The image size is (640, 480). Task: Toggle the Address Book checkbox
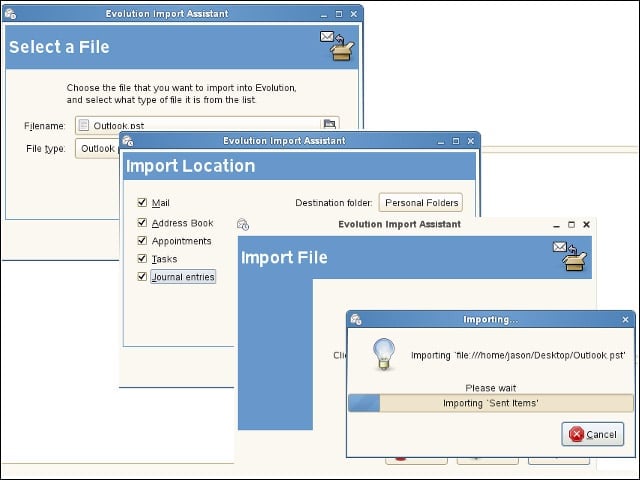click(x=142, y=222)
